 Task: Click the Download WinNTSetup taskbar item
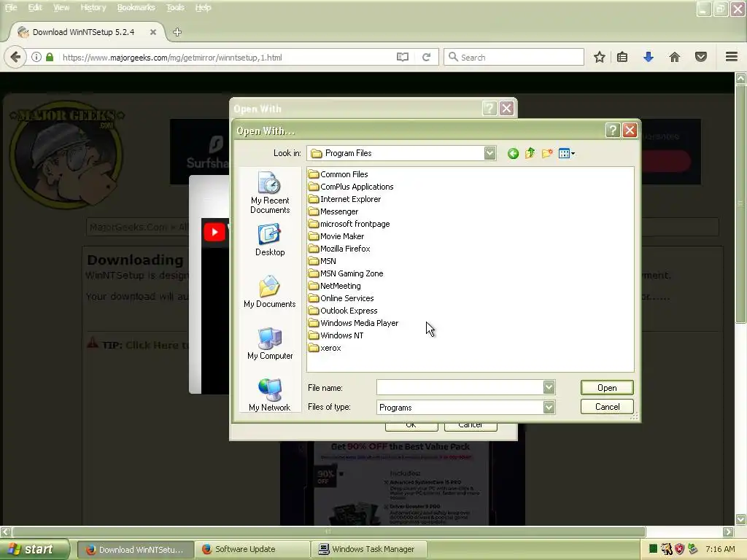[x=135, y=550]
